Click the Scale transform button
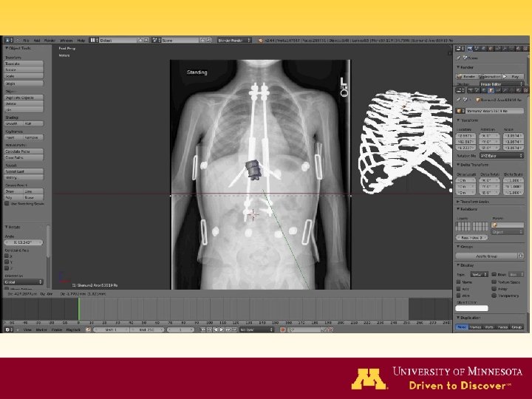This screenshot has width=532, height=399. (24, 76)
